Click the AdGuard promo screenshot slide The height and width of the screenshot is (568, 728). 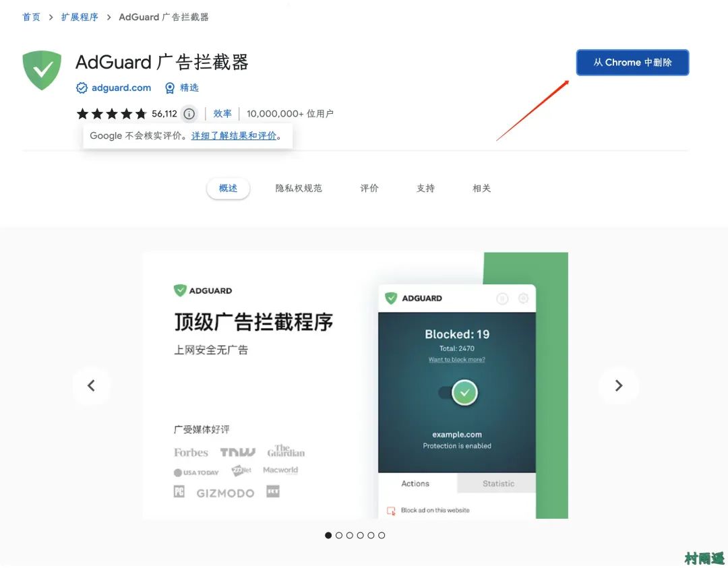click(355, 385)
